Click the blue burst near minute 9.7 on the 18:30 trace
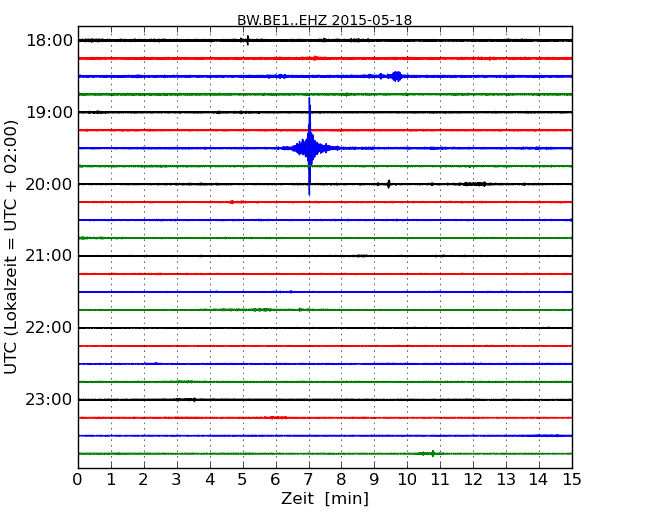The width and height of the screenshot is (650, 520). pyautogui.click(x=397, y=76)
